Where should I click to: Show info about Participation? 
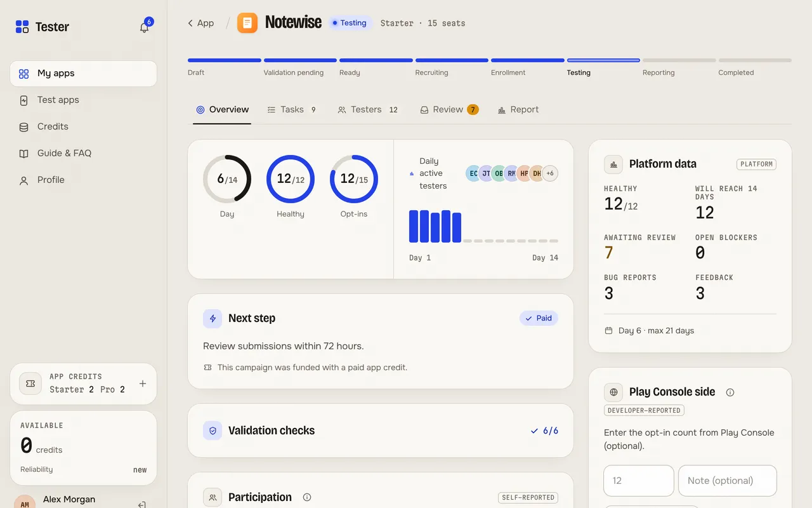pyautogui.click(x=307, y=497)
